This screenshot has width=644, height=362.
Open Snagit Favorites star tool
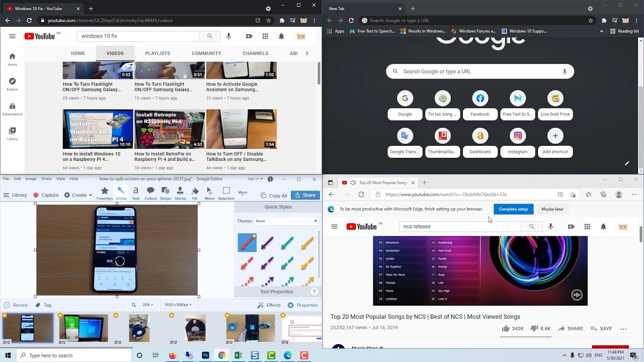(x=105, y=193)
